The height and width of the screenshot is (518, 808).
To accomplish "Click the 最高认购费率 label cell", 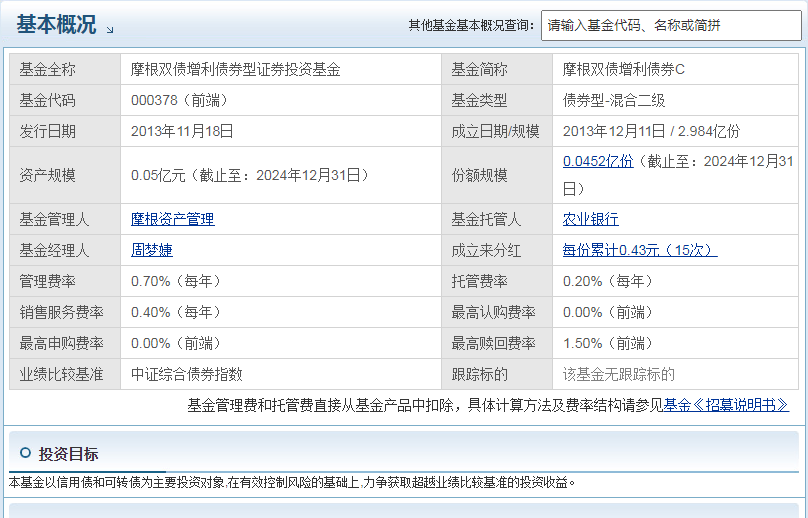I will coord(497,312).
